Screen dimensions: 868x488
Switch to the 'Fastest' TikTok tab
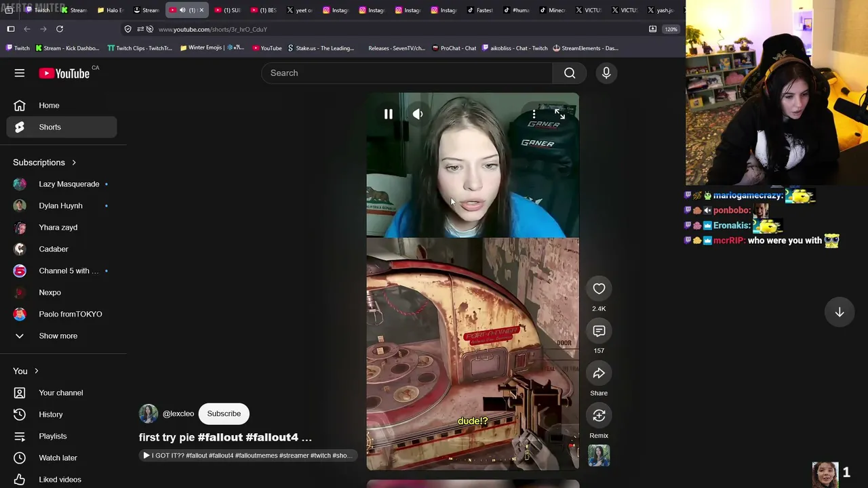pyautogui.click(x=480, y=10)
